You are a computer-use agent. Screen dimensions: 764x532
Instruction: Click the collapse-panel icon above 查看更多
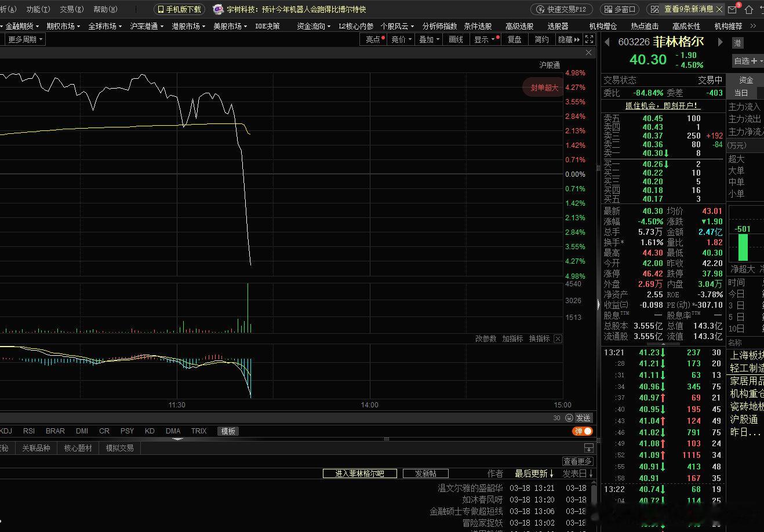(588, 448)
